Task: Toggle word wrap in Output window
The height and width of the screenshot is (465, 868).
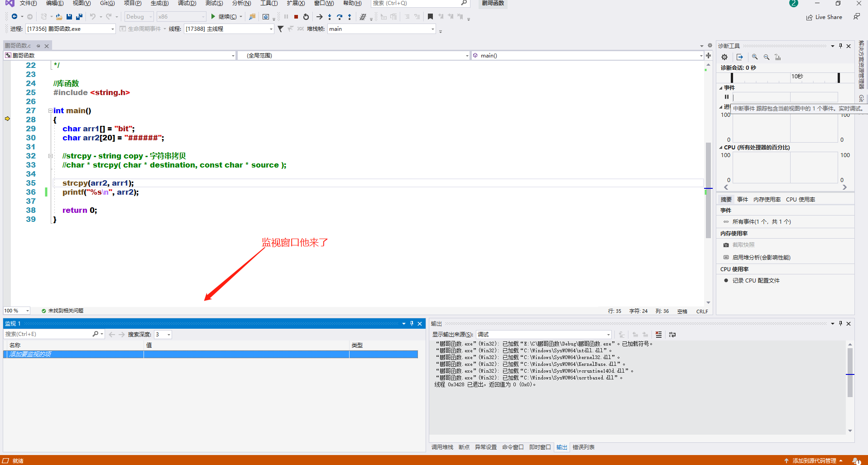Action: pos(672,335)
